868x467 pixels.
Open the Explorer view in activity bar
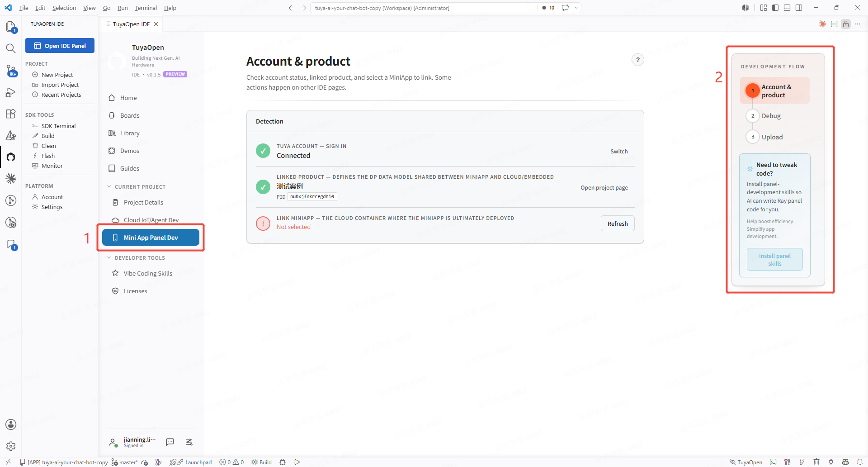(x=11, y=27)
